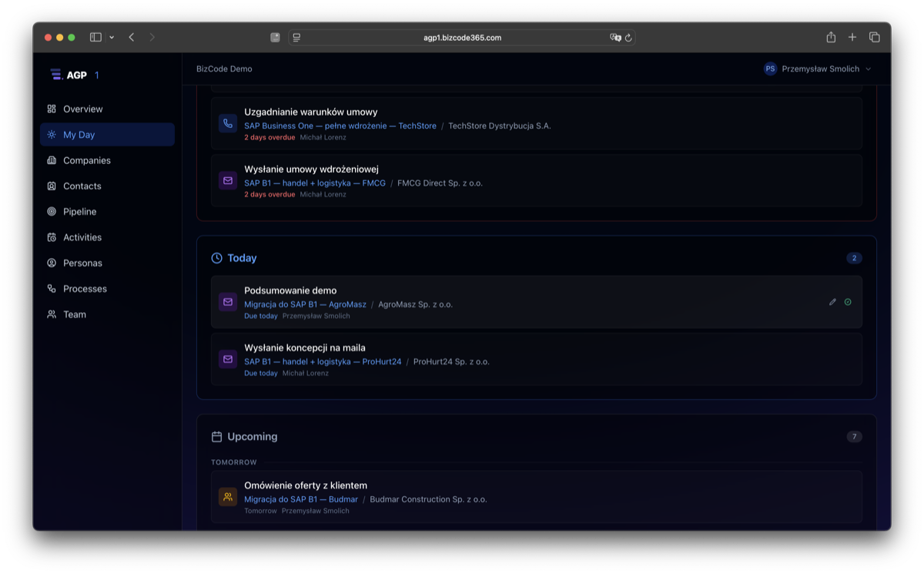
Task: Click the pencil edit icon on Podsumowanie demo
Action: [832, 302]
